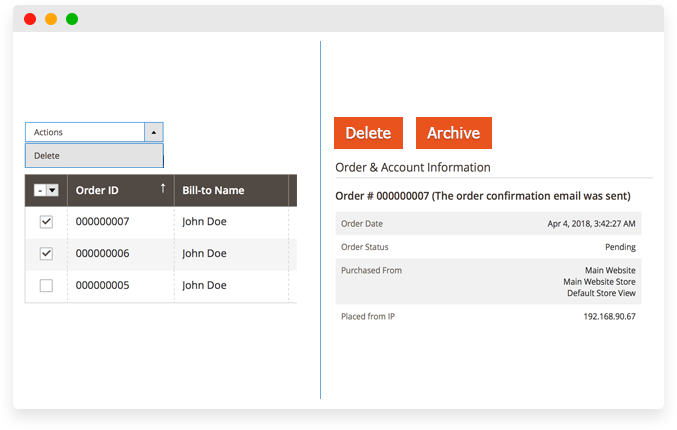Select the order ID cell 000000005

pyautogui.click(x=102, y=285)
